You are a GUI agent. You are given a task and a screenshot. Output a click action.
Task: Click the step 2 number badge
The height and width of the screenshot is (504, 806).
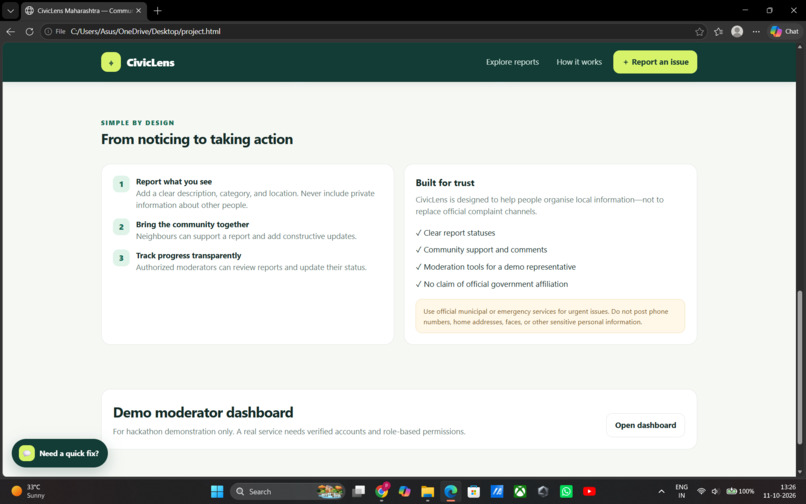121,227
